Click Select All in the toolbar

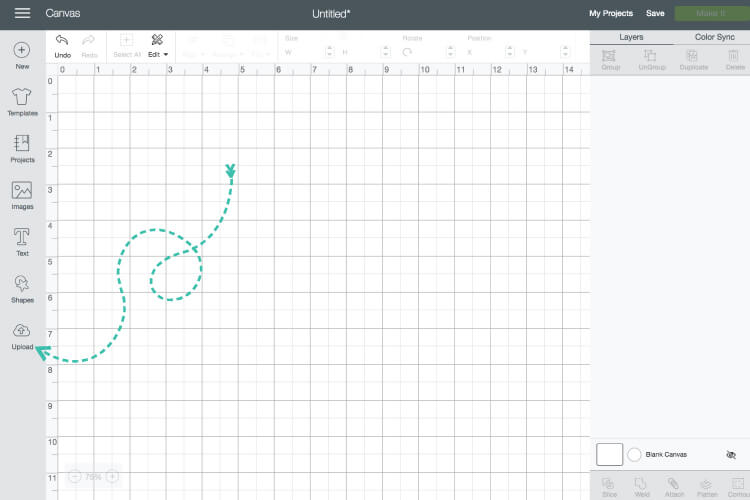point(127,46)
